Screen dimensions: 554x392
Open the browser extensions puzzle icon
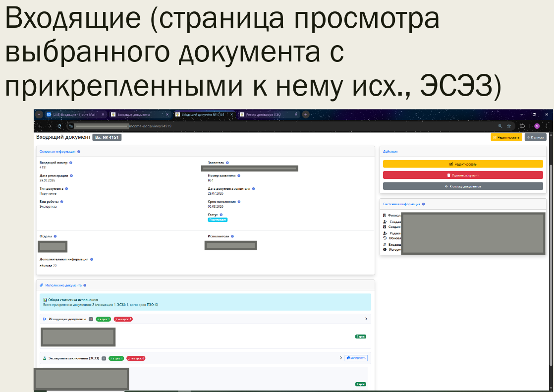point(523,126)
